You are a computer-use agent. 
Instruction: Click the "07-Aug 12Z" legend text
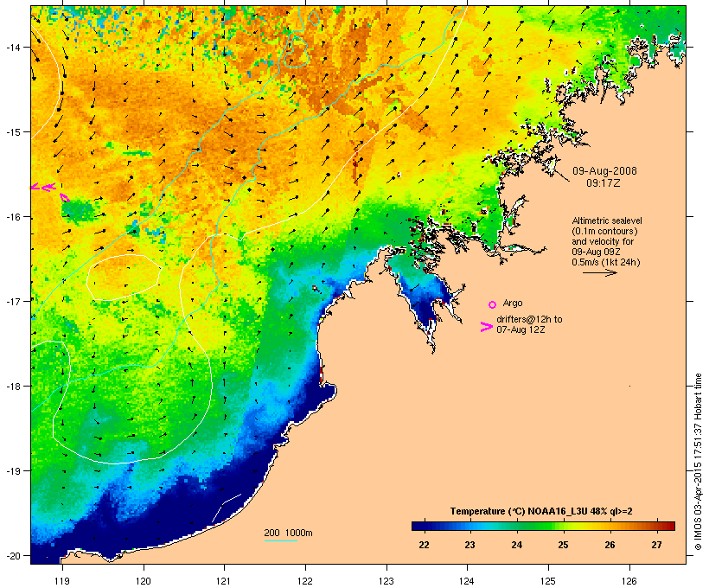point(521,329)
